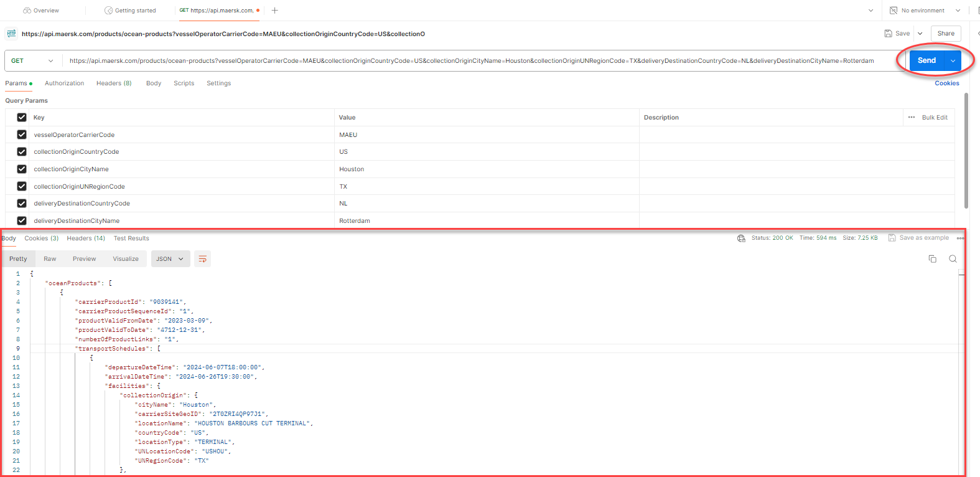Show the Test Results tab
This screenshot has width=980, height=477.
131,238
